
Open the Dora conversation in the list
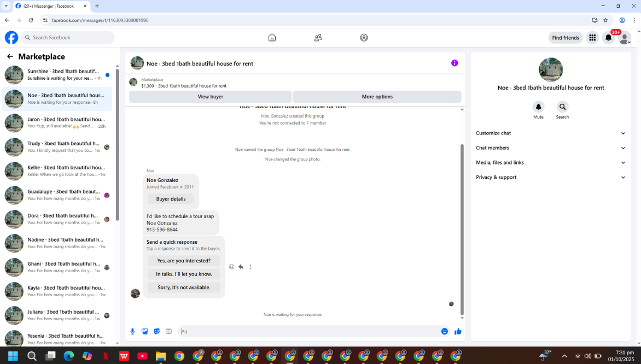(57, 219)
